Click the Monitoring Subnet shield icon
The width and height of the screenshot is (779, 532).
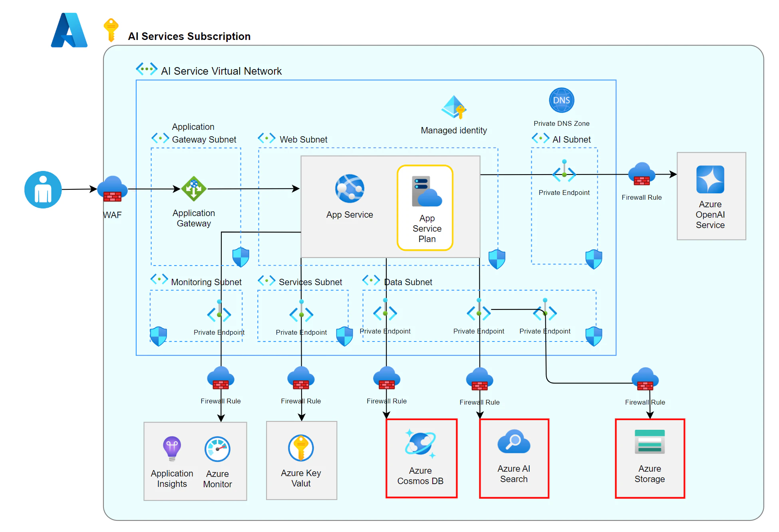(x=159, y=336)
